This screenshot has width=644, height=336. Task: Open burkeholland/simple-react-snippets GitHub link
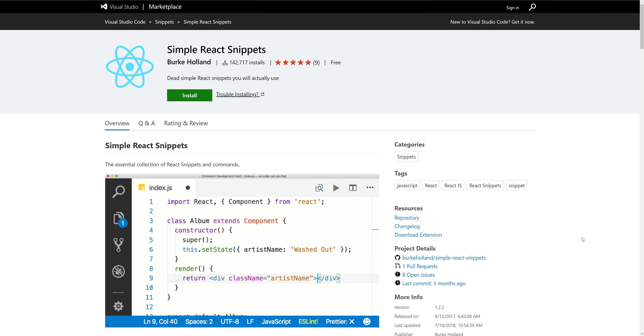click(x=444, y=258)
